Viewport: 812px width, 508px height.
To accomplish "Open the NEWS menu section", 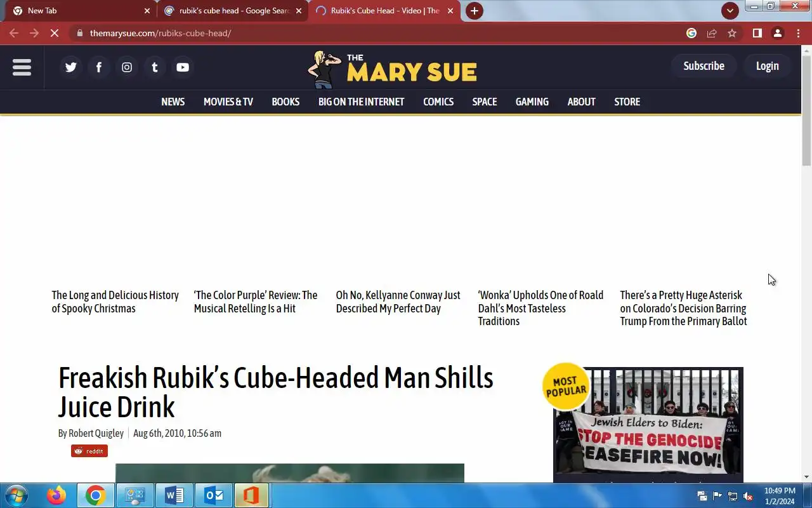I will pyautogui.click(x=173, y=102).
